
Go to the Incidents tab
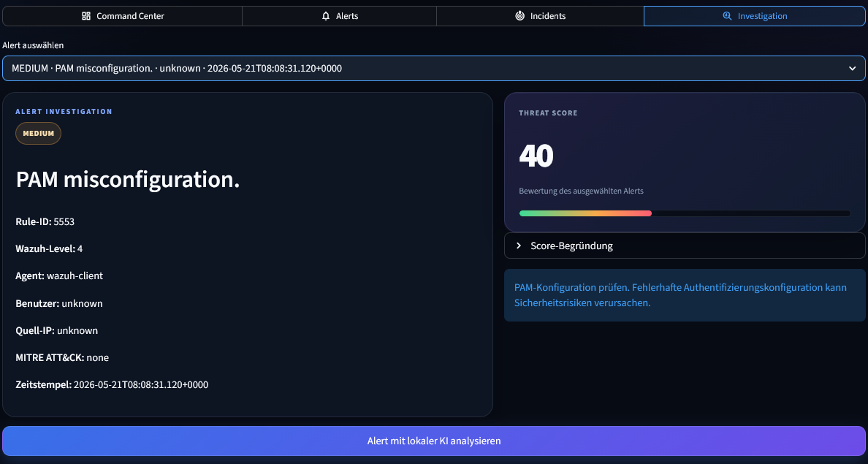point(540,16)
